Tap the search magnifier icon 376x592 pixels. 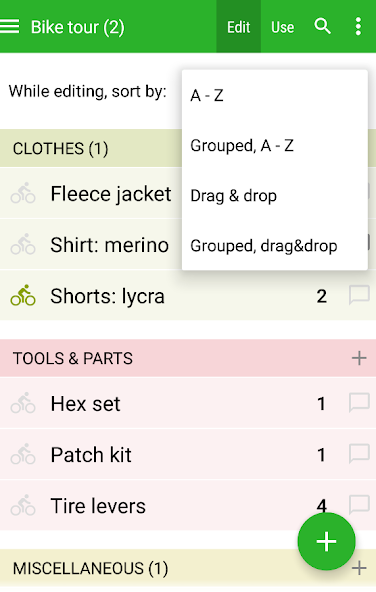point(322,26)
